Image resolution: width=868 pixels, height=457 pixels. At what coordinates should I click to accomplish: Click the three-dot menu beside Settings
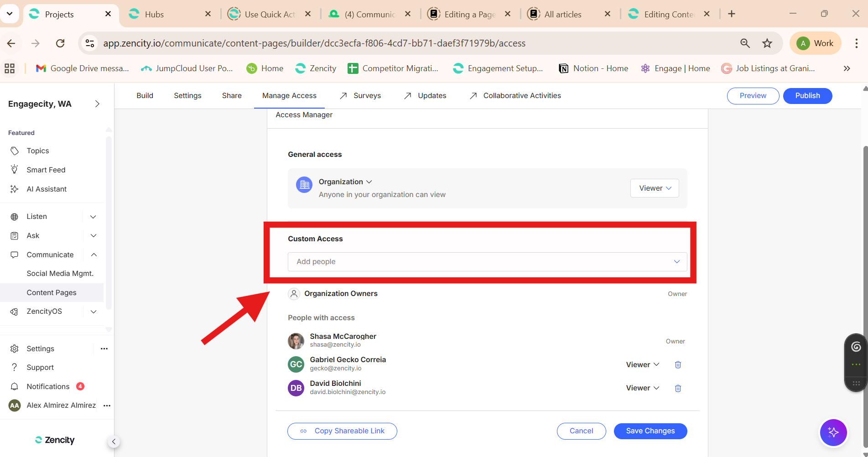[x=104, y=348]
